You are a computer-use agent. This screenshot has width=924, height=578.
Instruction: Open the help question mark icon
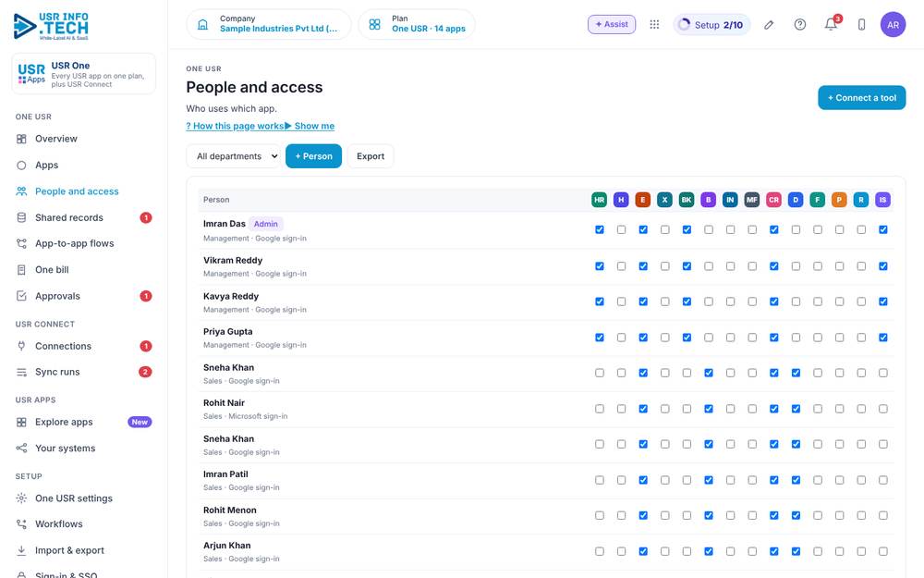pos(799,25)
